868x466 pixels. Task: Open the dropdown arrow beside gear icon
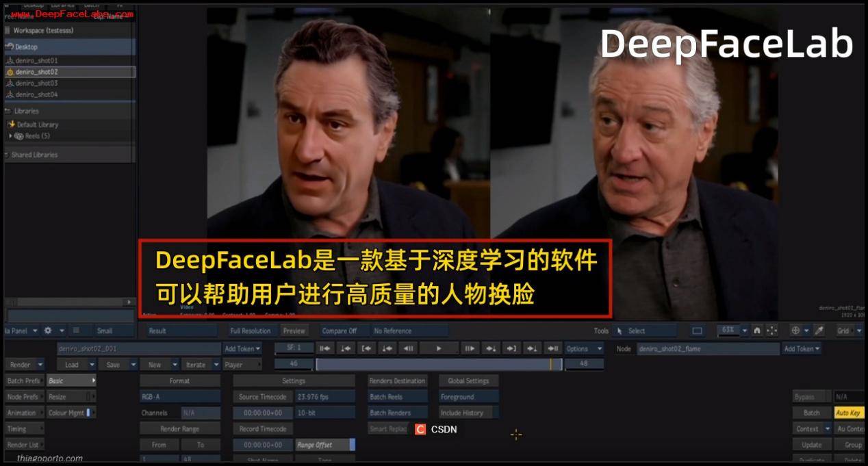point(62,331)
